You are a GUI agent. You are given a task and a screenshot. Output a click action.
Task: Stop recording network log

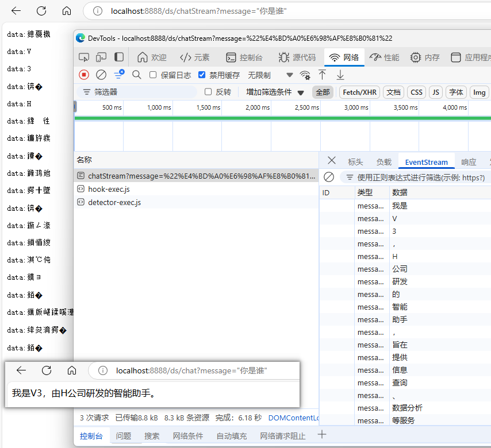coord(84,75)
